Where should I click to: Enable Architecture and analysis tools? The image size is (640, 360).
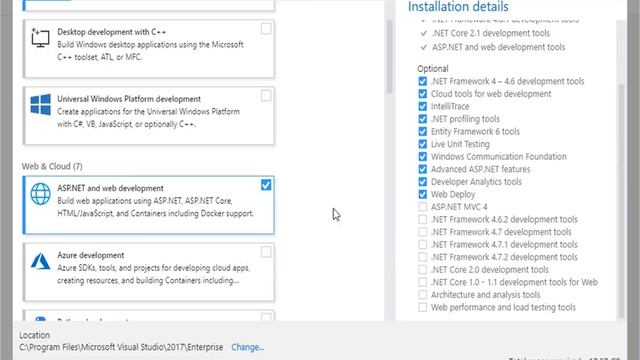click(422, 295)
